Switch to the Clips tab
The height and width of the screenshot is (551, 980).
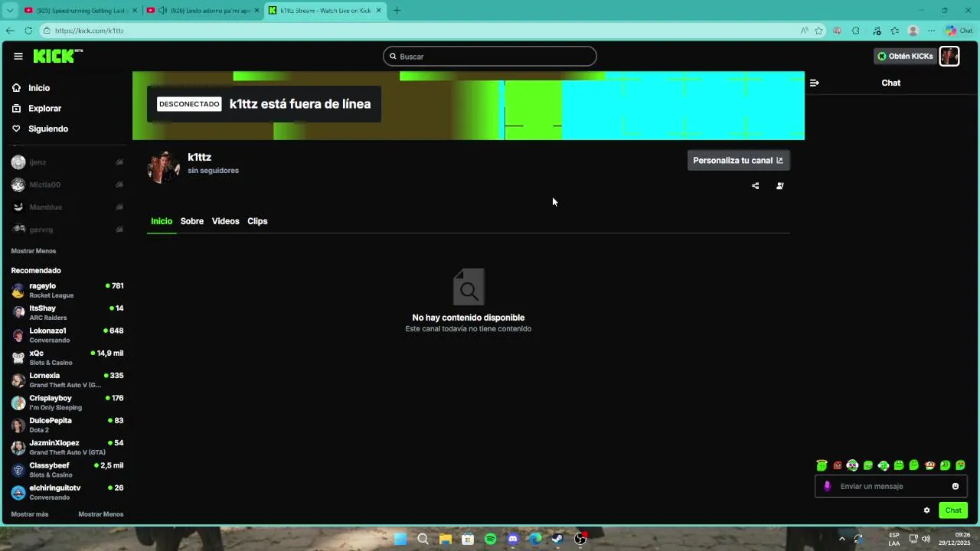pyautogui.click(x=257, y=221)
